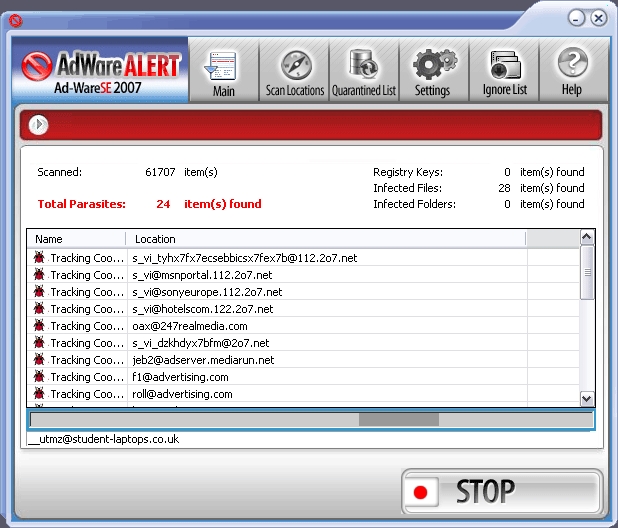
Task: Click the scanned count 61707
Action: pyautogui.click(x=160, y=172)
